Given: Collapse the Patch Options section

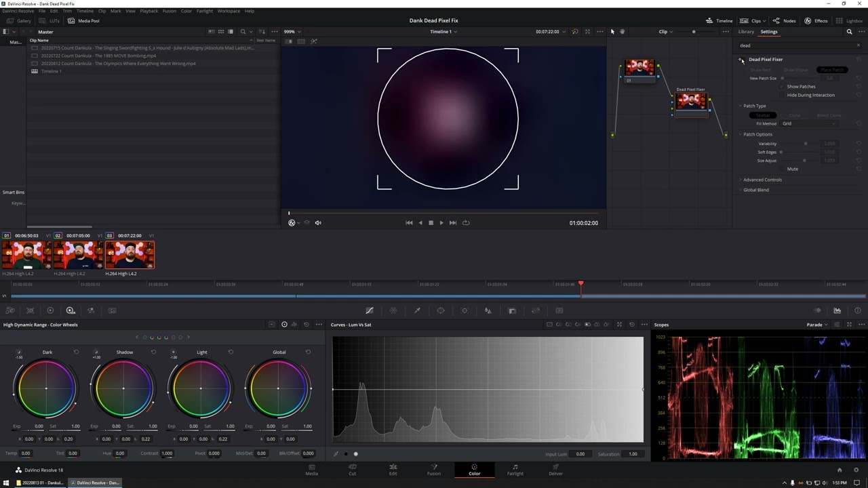Looking at the screenshot, I should point(741,134).
